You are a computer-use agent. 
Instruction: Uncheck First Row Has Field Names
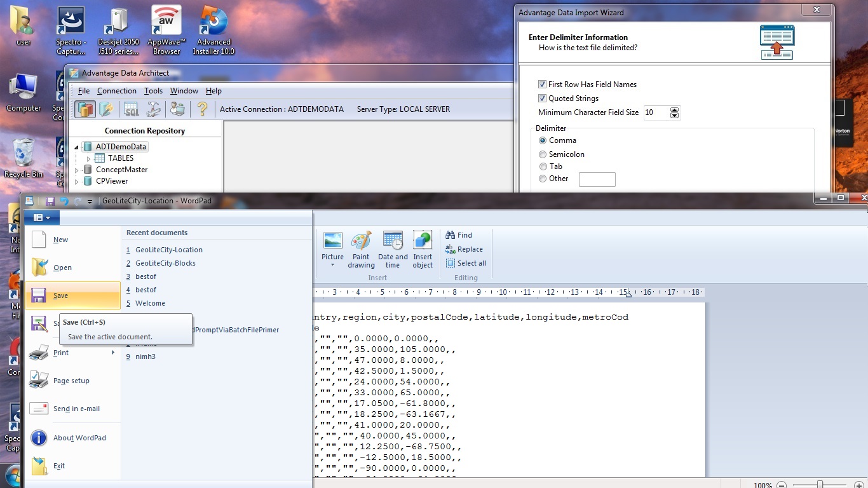tap(542, 85)
